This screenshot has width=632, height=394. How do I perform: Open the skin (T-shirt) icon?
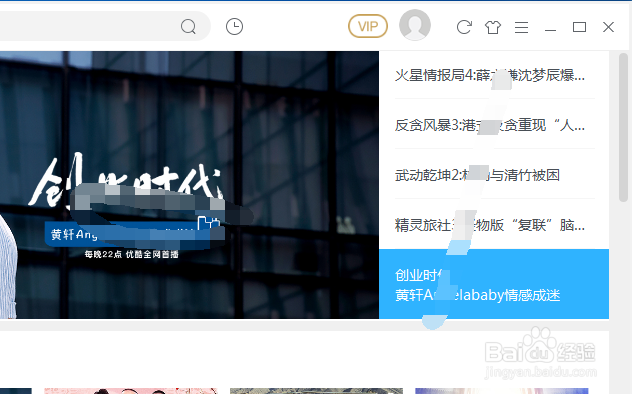point(493,27)
